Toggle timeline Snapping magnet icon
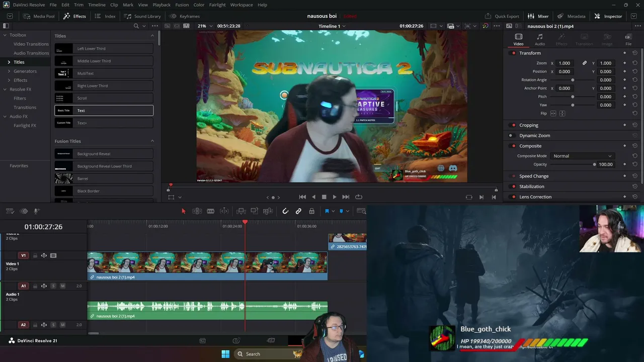This screenshot has height=362, width=644. (285, 211)
